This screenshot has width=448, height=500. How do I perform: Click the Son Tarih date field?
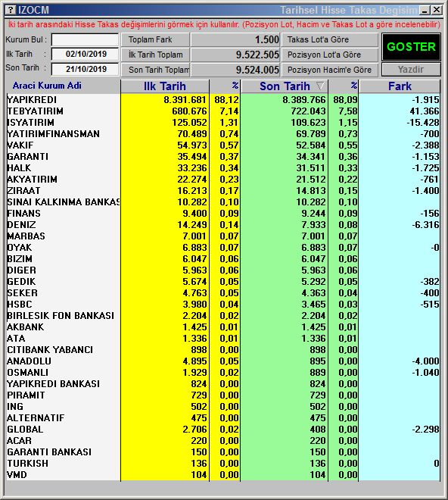[x=85, y=69]
